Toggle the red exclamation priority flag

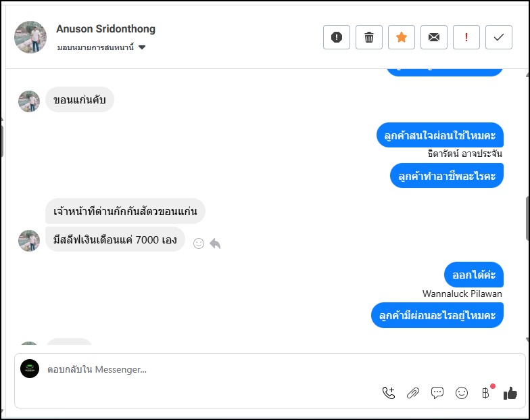(x=466, y=37)
